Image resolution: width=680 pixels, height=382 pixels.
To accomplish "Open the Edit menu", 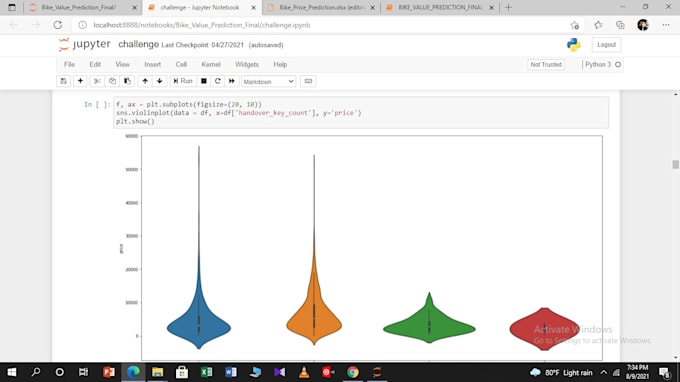I will coord(95,64).
